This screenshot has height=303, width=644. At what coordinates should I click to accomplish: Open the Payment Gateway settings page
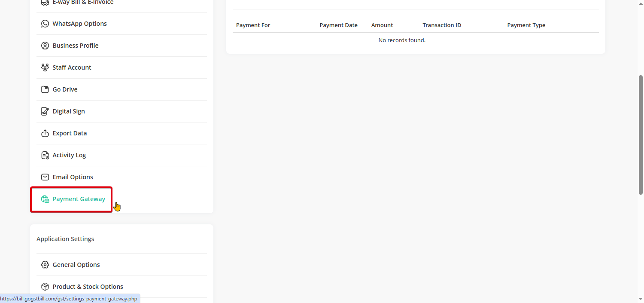click(x=79, y=199)
